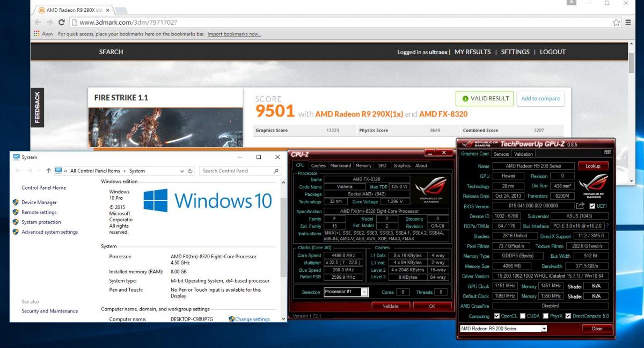Viewport: 644px width, 348px height.
Task: Toggle the PhysX checkbox in GPU-Z
Action: [x=545, y=316]
